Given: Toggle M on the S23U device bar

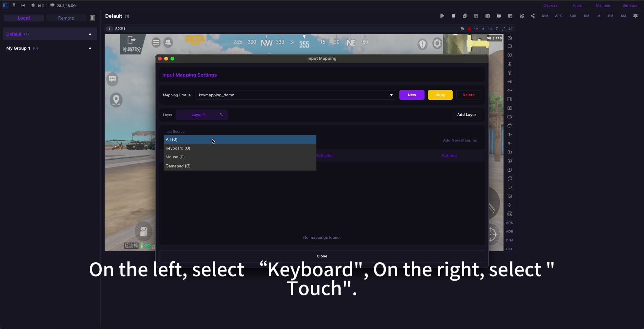Looking at the screenshot, I should 483,29.
